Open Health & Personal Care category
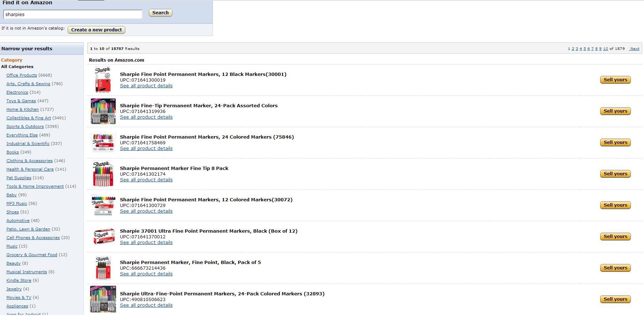644x316 pixels. [30, 169]
